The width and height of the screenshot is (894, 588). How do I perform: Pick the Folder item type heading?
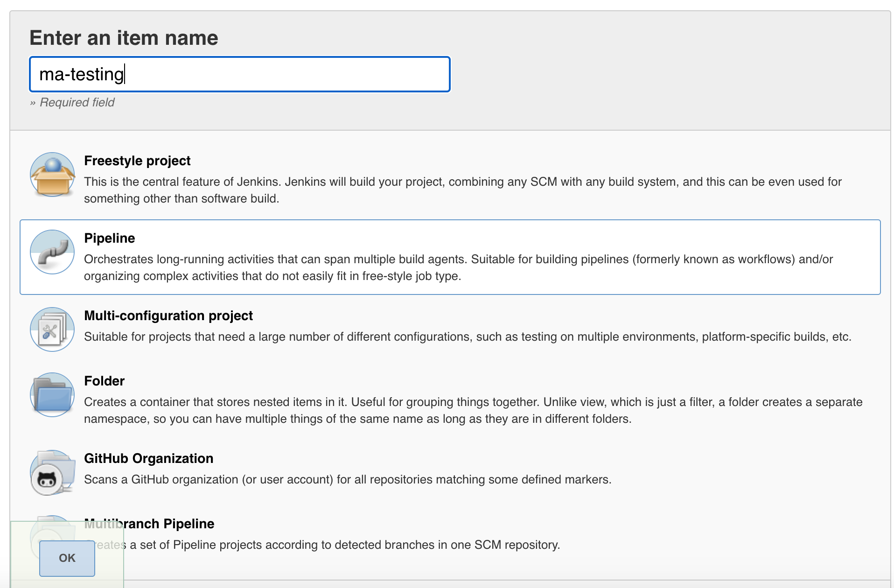tap(105, 381)
